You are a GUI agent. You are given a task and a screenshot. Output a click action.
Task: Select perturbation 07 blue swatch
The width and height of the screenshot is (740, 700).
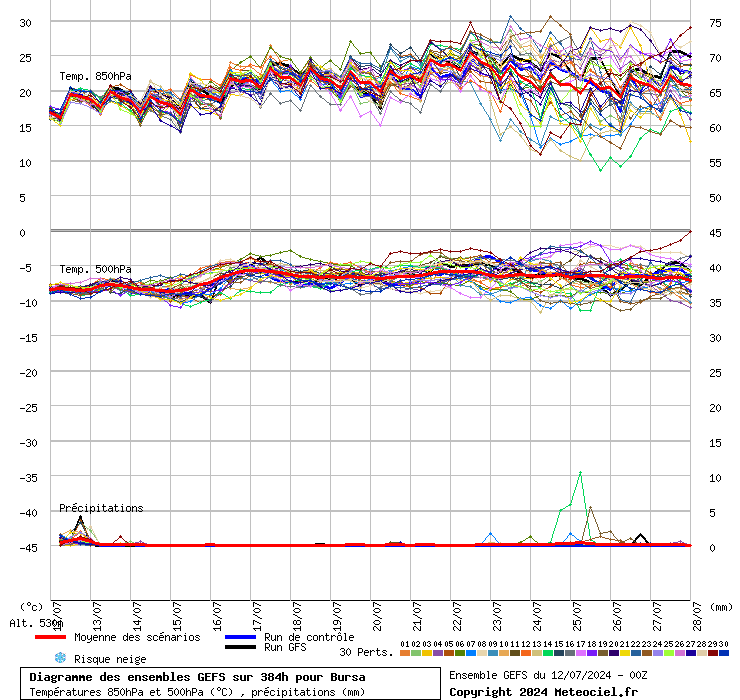click(x=471, y=653)
